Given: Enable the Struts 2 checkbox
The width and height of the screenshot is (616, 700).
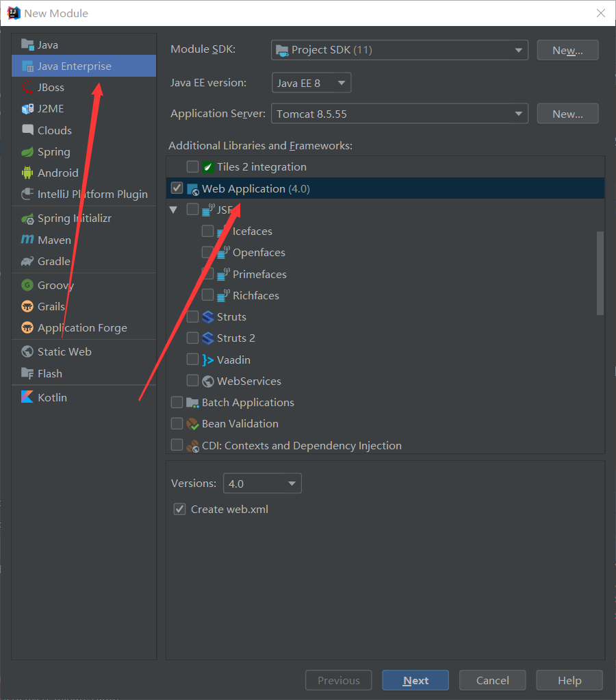Looking at the screenshot, I should click(193, 338).
